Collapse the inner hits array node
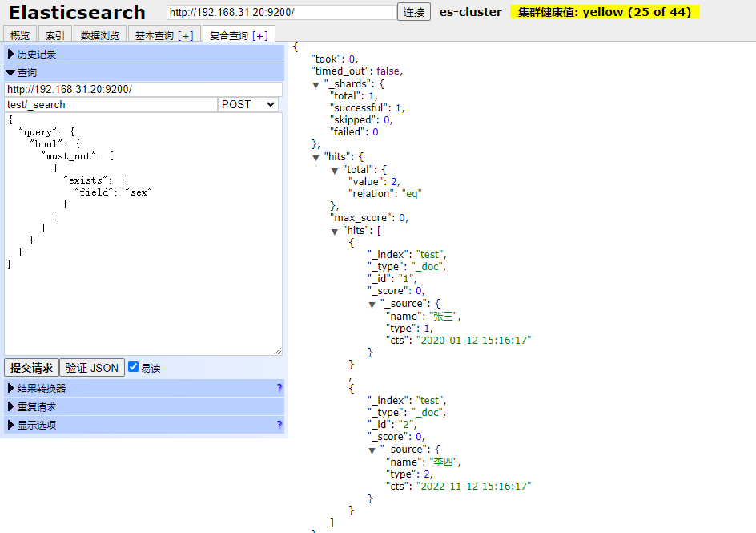The image size is (756, 533). tap(335, 232)
